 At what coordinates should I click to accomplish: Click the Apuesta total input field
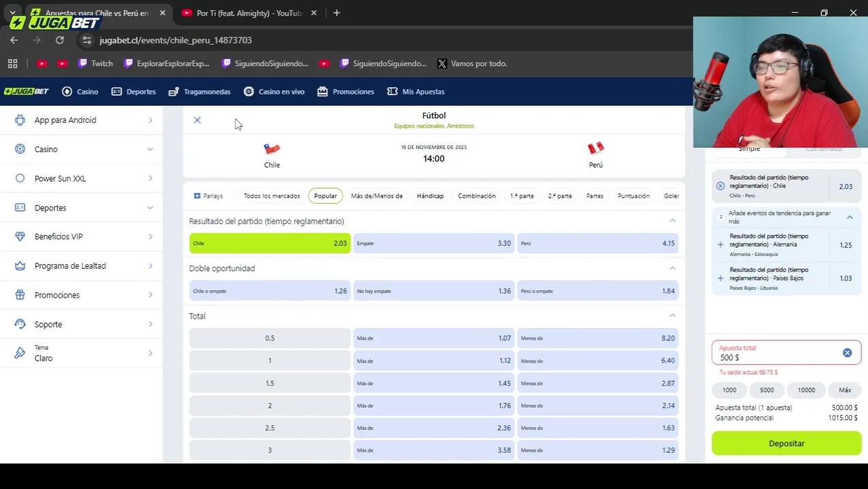[786, 352]
